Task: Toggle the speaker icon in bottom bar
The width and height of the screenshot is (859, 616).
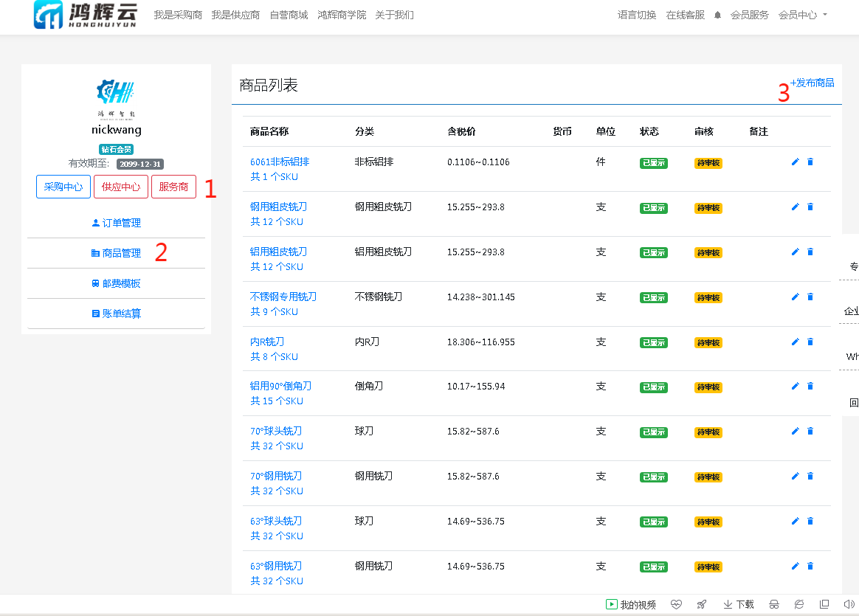Action: [849, 604]
